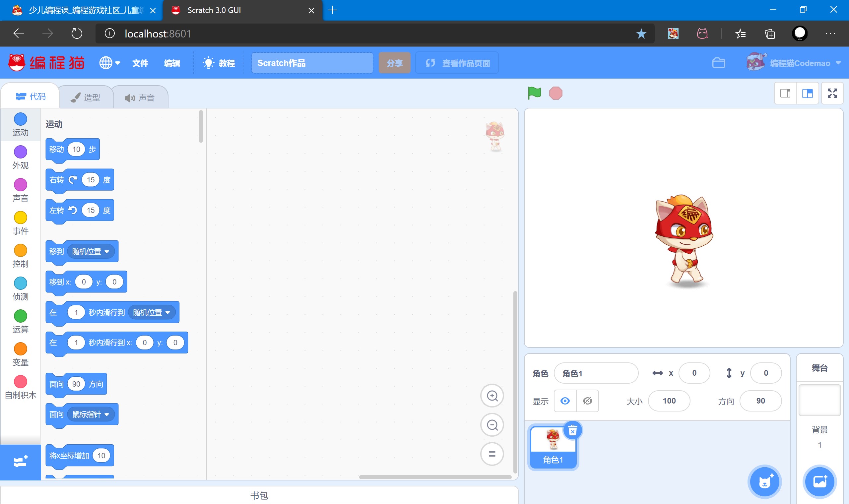Add a new sprite with the cat button
Viewport: 849px width, 504px height.
(x=765, y=481)
